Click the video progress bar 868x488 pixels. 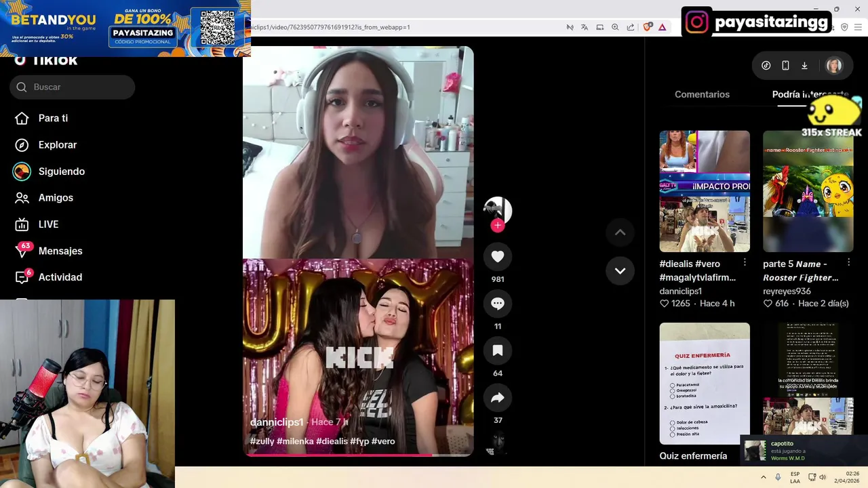[358, 455]
